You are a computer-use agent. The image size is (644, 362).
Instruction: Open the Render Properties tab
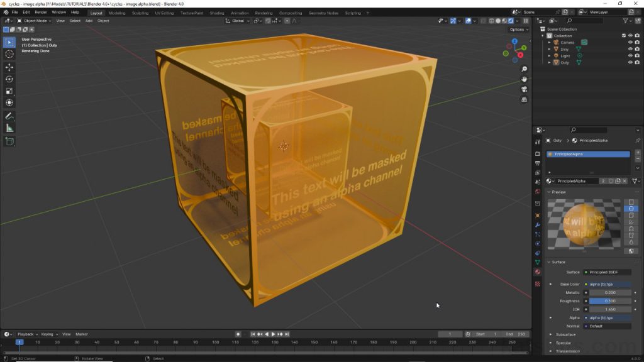coord(538,154)
